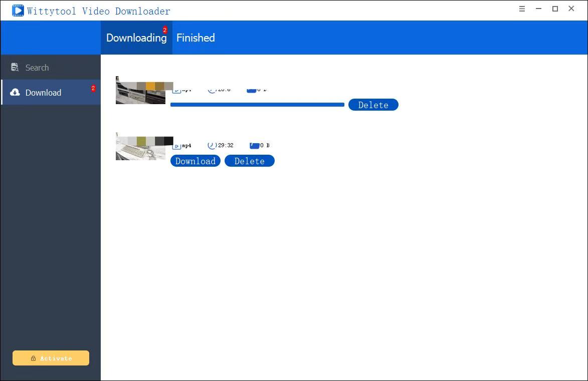Click the Search magnifier icon in sidebar
Image resolution: width=588 pixels, height=381 pixels.
click(15, 68)
